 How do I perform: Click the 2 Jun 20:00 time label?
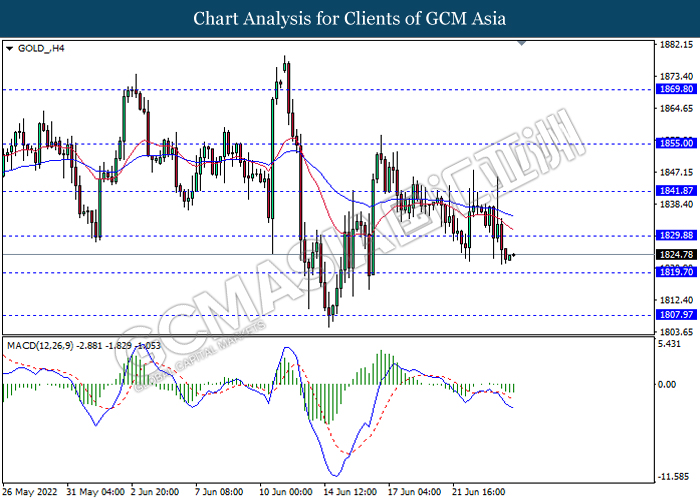[155, 492]
